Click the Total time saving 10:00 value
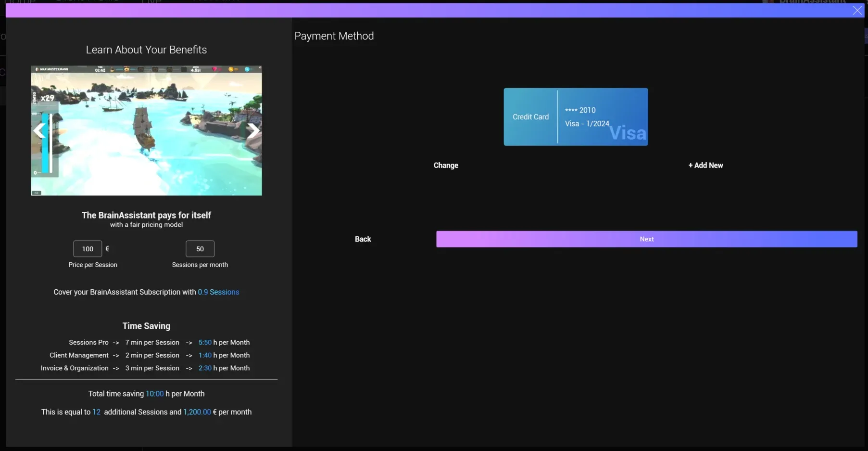 click(154, 394)
